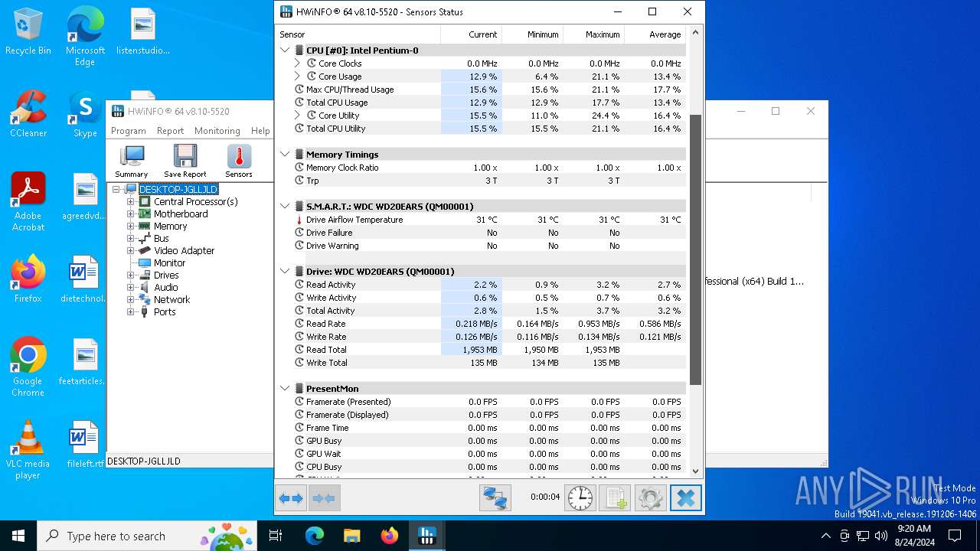Expand the Motherboard tree node
Viewport: 980px width, 551px height.
(x=130, y=214)
